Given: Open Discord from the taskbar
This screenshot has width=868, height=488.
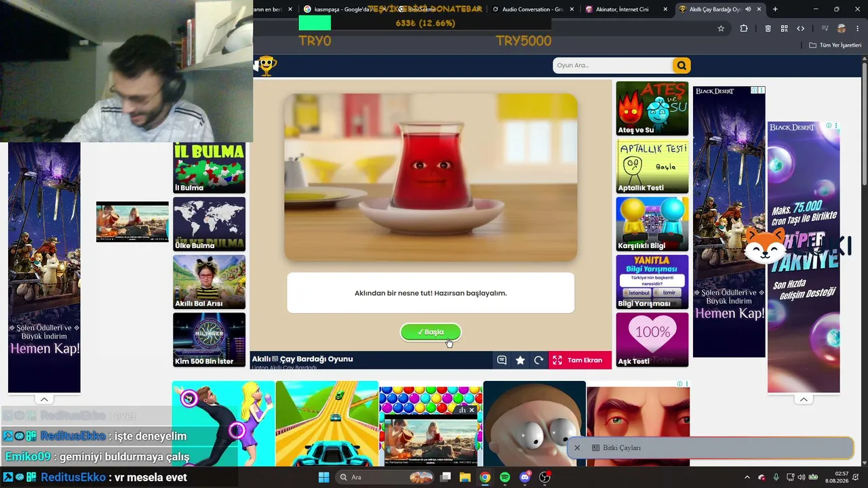Looking at the screenshot, I should (525, 477).
